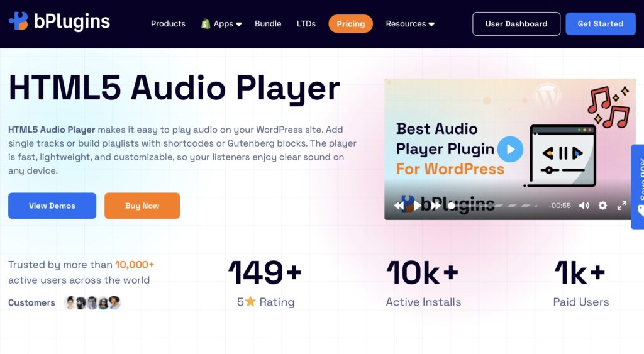Click the Buy Now button
The image size is (644, 354).
pos(142,206)
